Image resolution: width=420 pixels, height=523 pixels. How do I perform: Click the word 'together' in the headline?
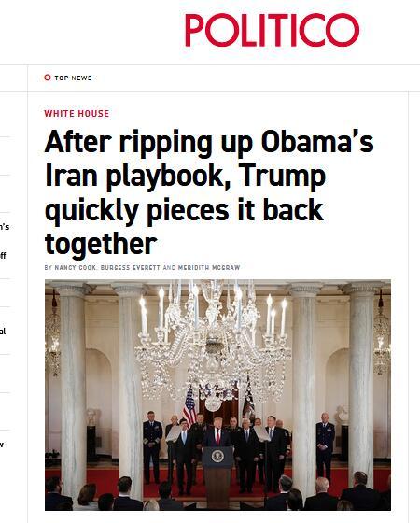pyautogui.click(x=101, y=244)
